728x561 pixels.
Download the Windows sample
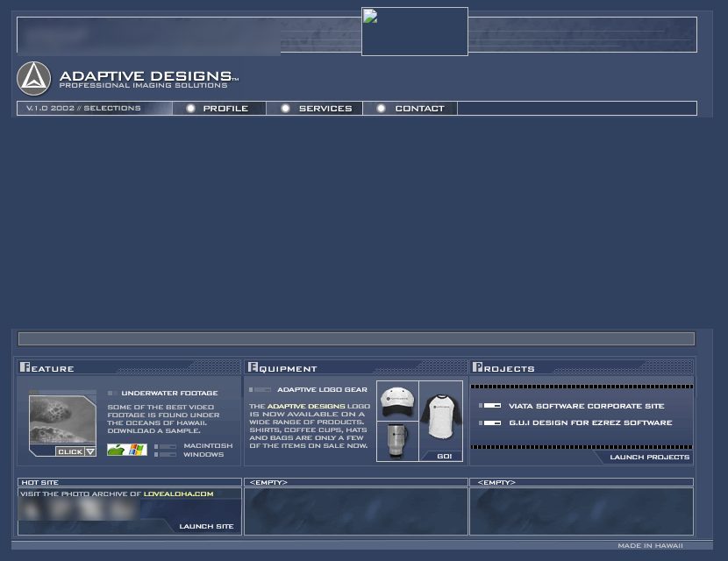203,454
